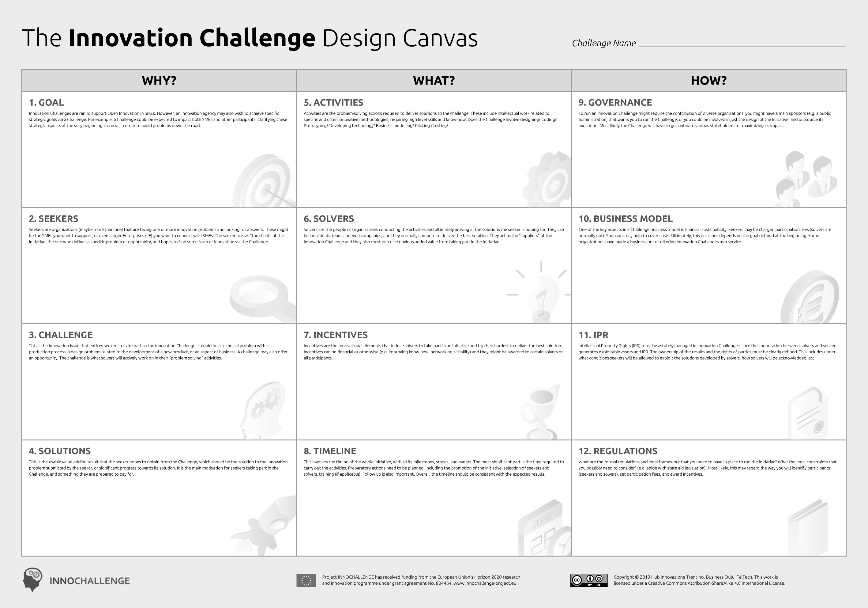Click the 7. INCENTIVES section heading

(x=336, y=335)
